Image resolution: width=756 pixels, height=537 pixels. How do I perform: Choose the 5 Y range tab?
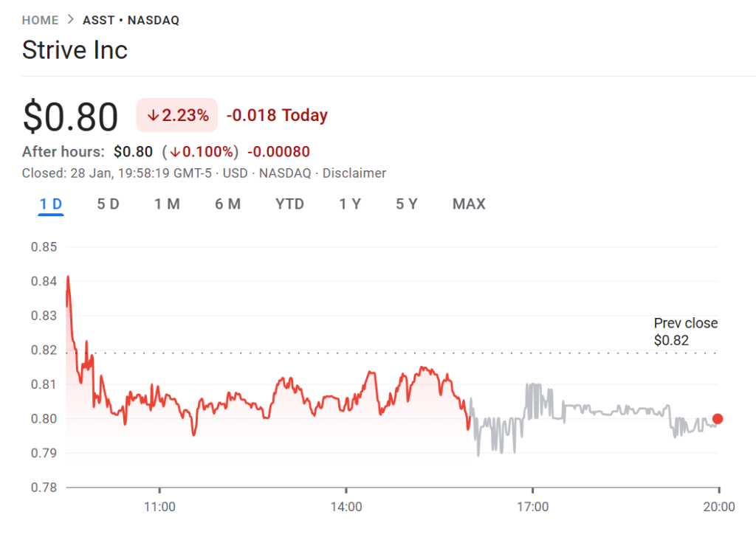tap(407, 204)
